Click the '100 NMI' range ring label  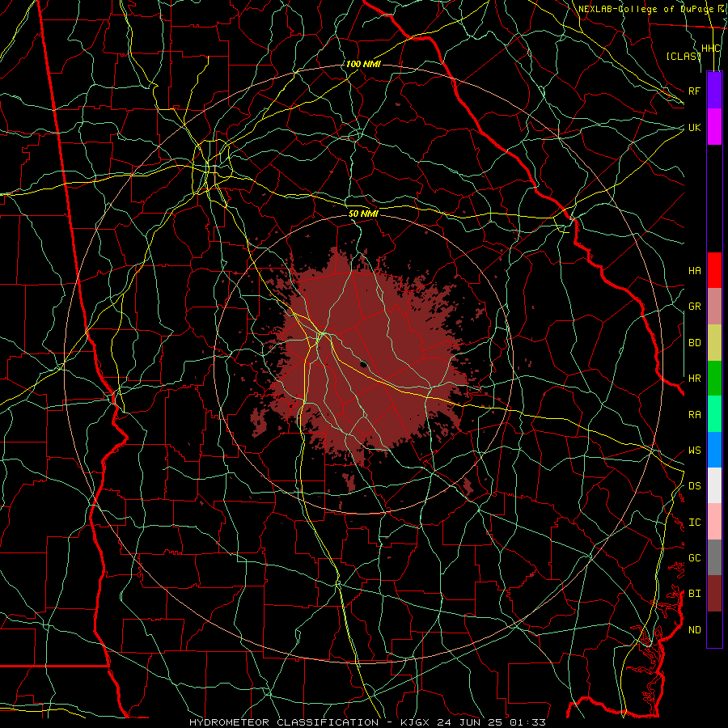363,64
